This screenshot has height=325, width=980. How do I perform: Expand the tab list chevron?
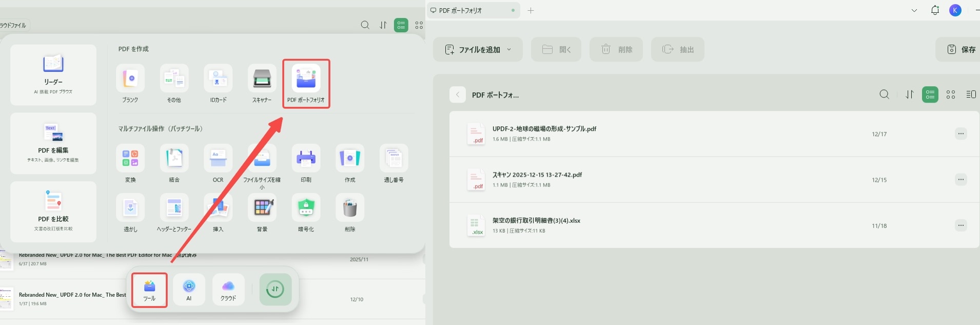point(914,10)
